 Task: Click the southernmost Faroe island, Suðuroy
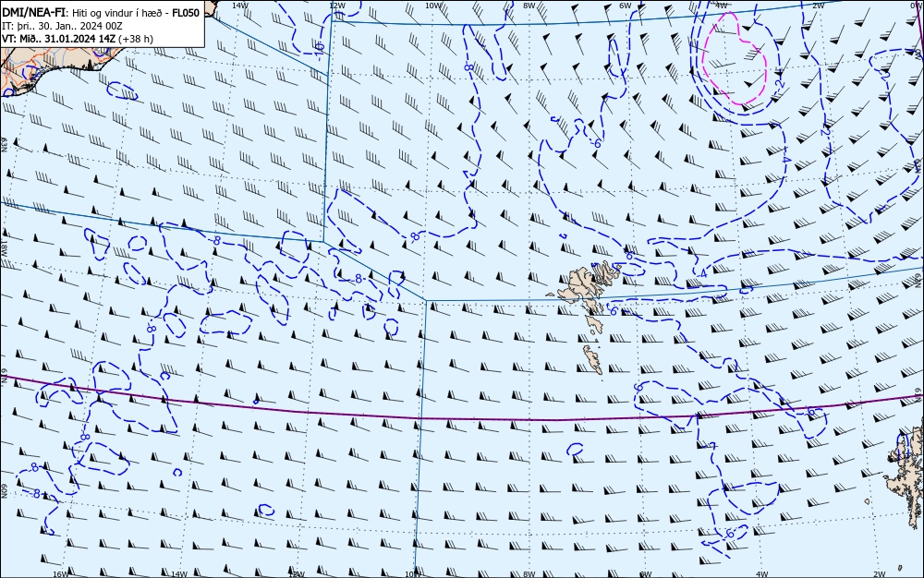[593, 359]
